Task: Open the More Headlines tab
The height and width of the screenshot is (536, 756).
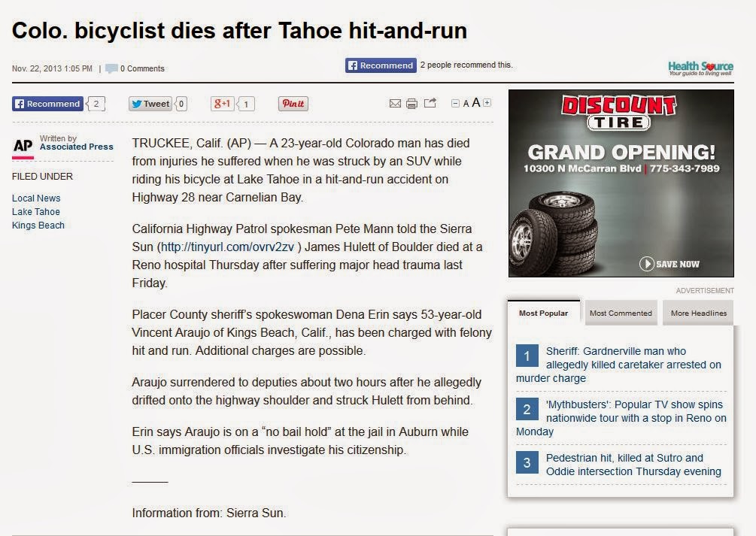Action: [x=698, y=313]
